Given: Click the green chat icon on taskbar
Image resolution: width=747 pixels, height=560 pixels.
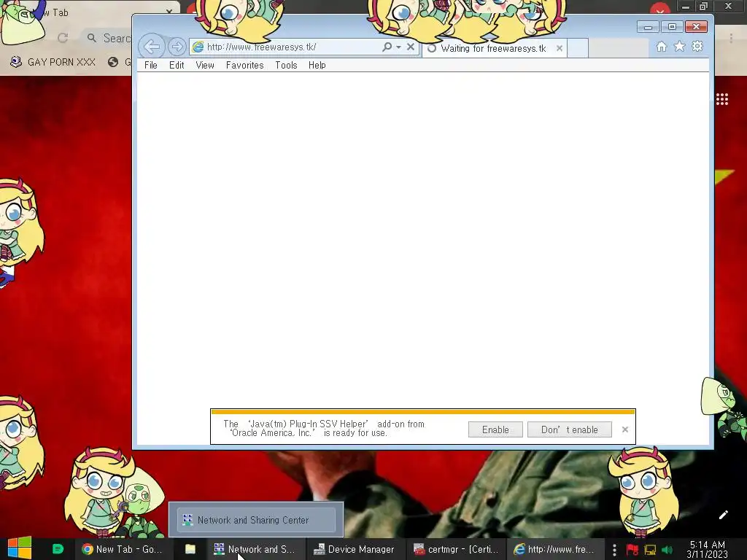Looking at the screenshot, I should (x=58, y=549).
